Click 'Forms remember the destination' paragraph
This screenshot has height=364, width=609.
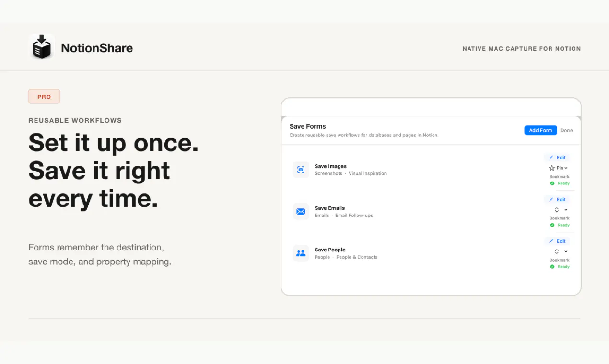pyautogui.click(x=100, y=255)
